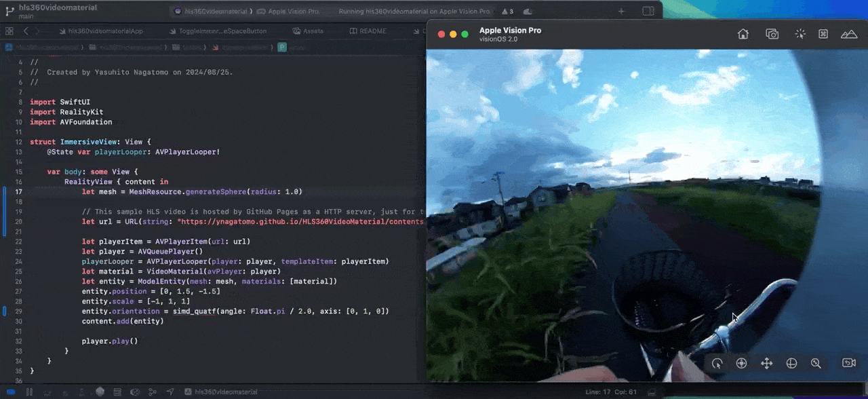The width and height of the screenshot is (868, 399).
Task: Select the zoom magnifier control in simulator
Action: pyautogui.click(x=816, y=363)
